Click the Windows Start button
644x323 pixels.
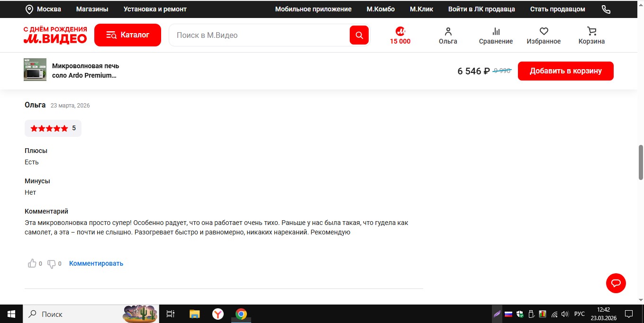(11, 314)
